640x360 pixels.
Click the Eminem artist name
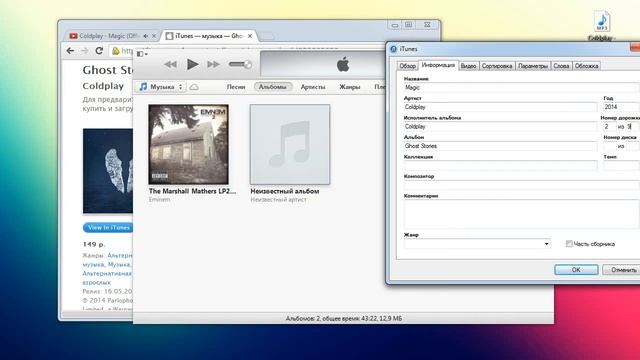[x=159, y=200]
